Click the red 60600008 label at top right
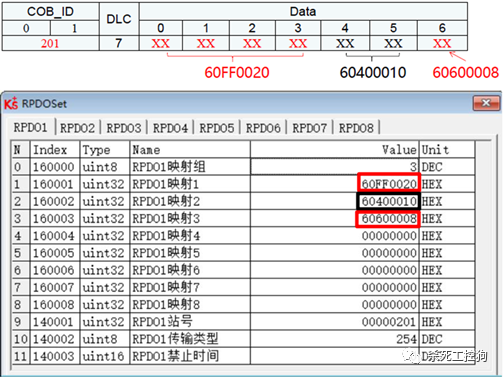The height and width of the screenshot is (378, 503). [466, 72]
